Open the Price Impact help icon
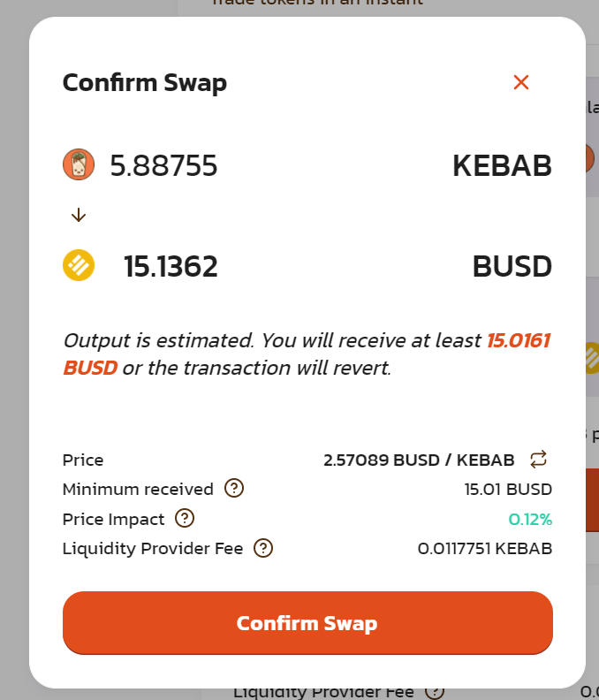599x700 pixels. pyautogui.click(x=185, y=519)
